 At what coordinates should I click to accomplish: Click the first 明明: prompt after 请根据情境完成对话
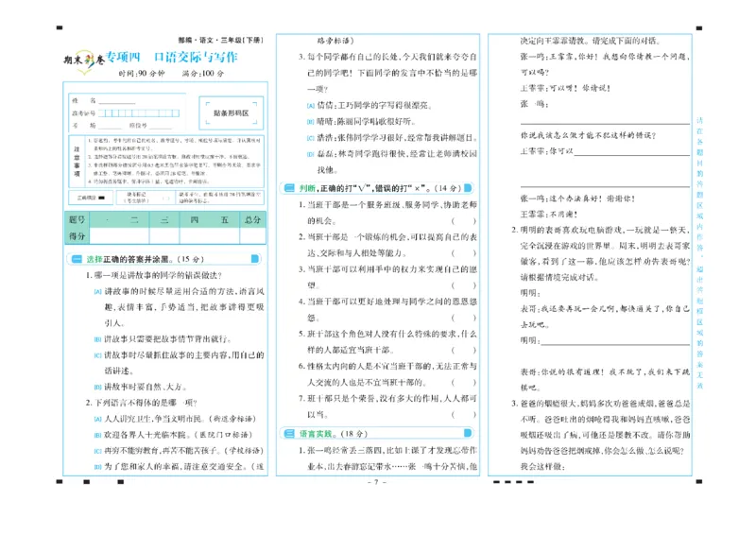click(x=530, y=293)
